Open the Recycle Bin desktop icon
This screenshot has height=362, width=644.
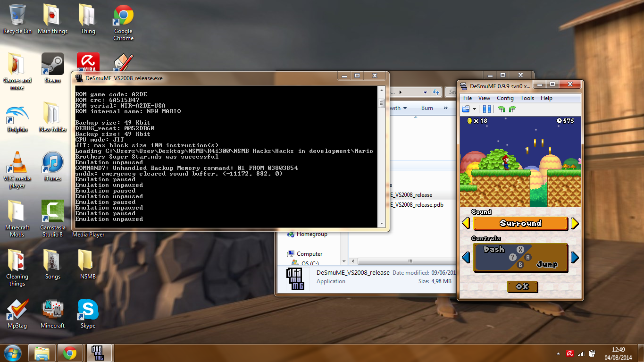pyautogui.click(x=17, y=19)
